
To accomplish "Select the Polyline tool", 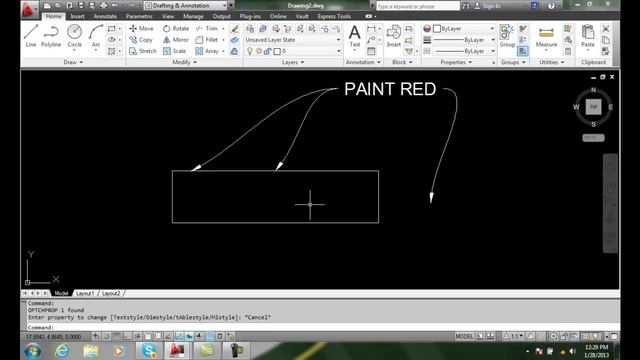I will 51,36.
